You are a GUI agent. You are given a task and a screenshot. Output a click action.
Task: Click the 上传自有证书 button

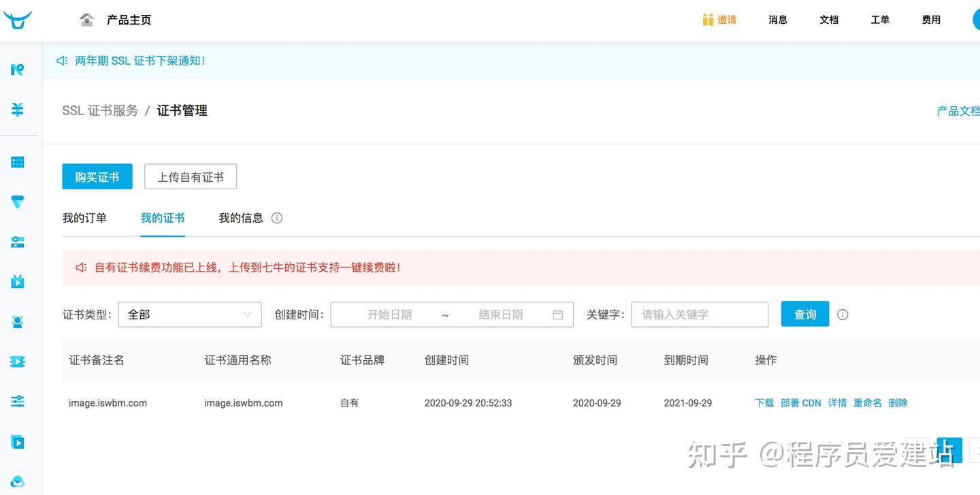pos(191,176)
